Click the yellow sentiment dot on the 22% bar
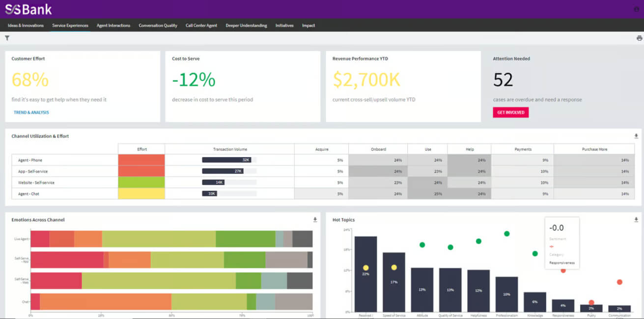Screen dimensions: 644x319 pyautogui.click(x=365, y=268)
